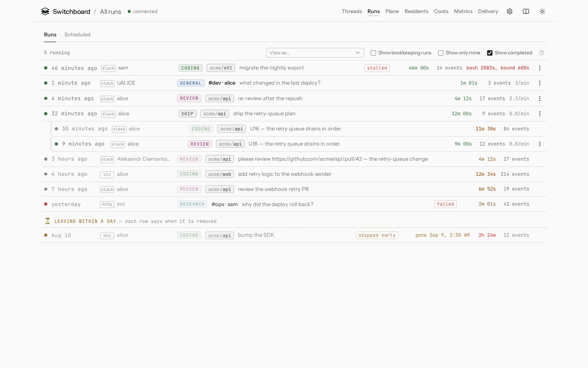
Task: Click the green status dot of the sam run
Action: pyautogui.click(x=46, y=68)
